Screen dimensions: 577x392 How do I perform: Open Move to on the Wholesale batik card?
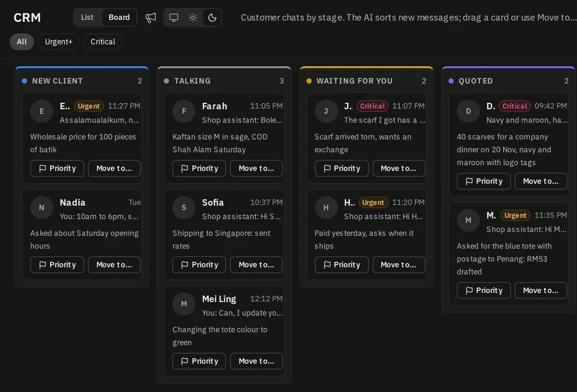(114, 168)
